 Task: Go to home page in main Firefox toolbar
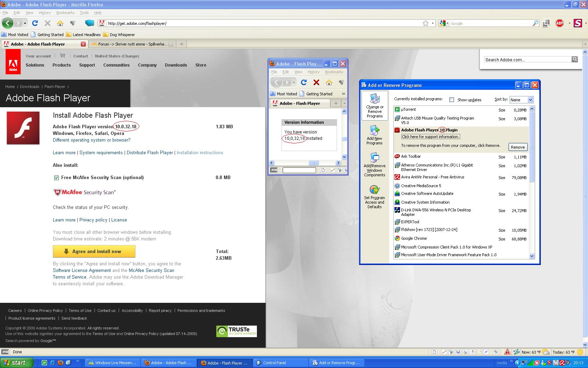tap(60, 23)
